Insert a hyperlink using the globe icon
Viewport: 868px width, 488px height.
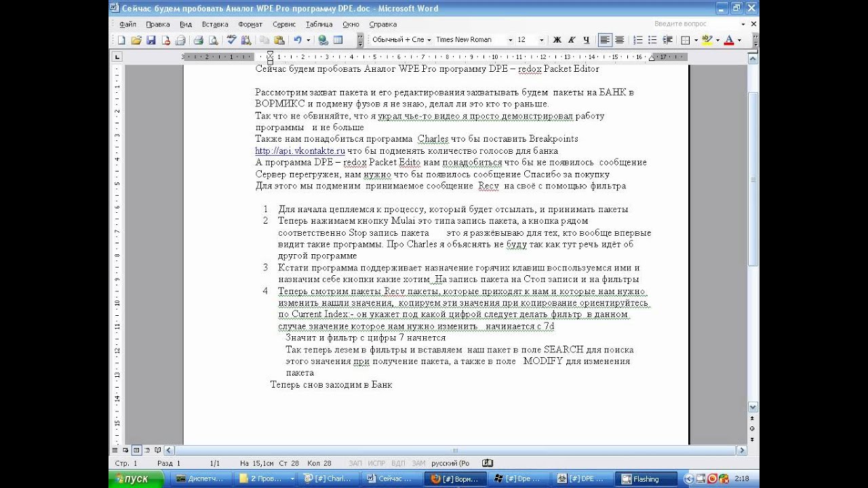[x=323, y=40]
